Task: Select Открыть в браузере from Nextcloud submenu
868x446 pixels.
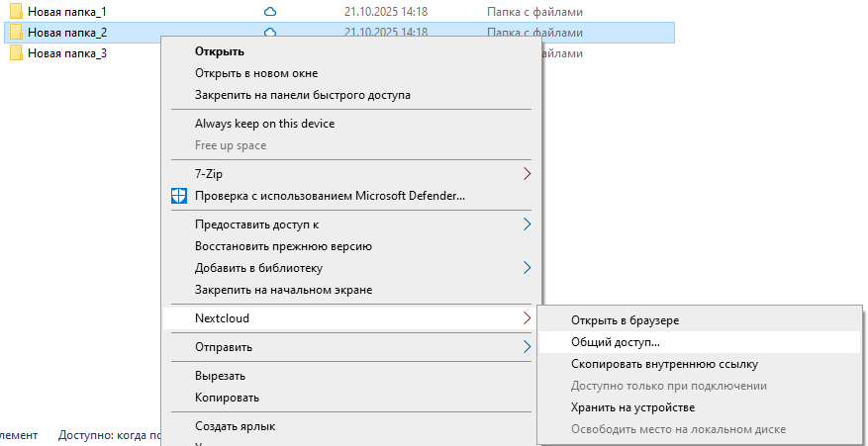Action: tap(625, 320)
